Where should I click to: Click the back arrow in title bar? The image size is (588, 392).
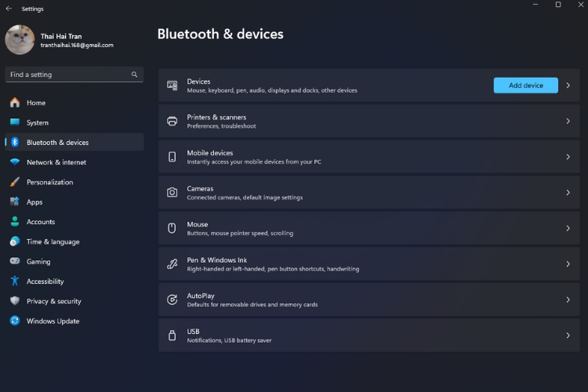point(9,9)
